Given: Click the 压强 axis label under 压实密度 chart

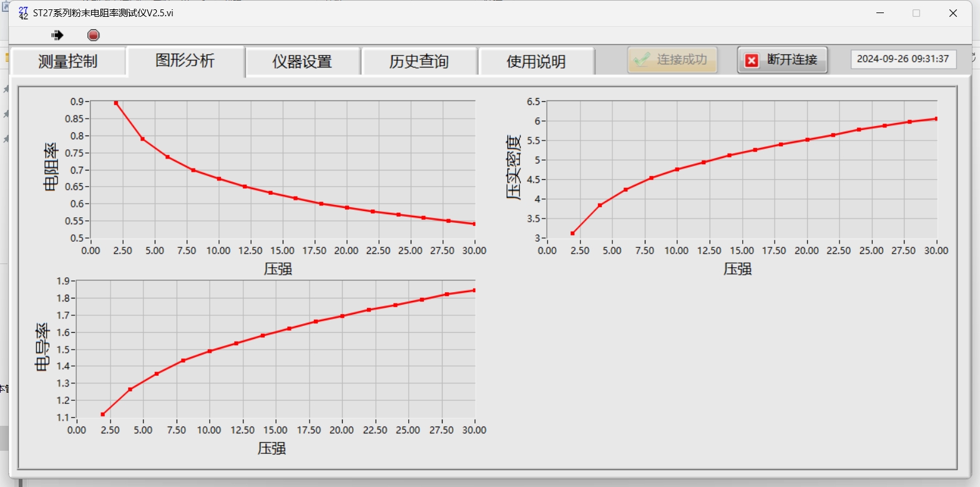Looking at the screenshot, I should tap(737, 269).
